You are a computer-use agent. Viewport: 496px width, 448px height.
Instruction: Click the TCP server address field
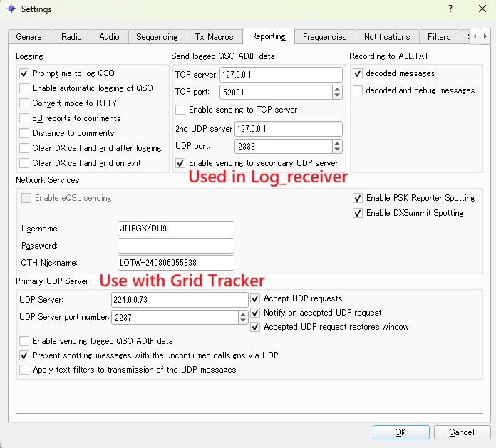click(x=279, y=75)
